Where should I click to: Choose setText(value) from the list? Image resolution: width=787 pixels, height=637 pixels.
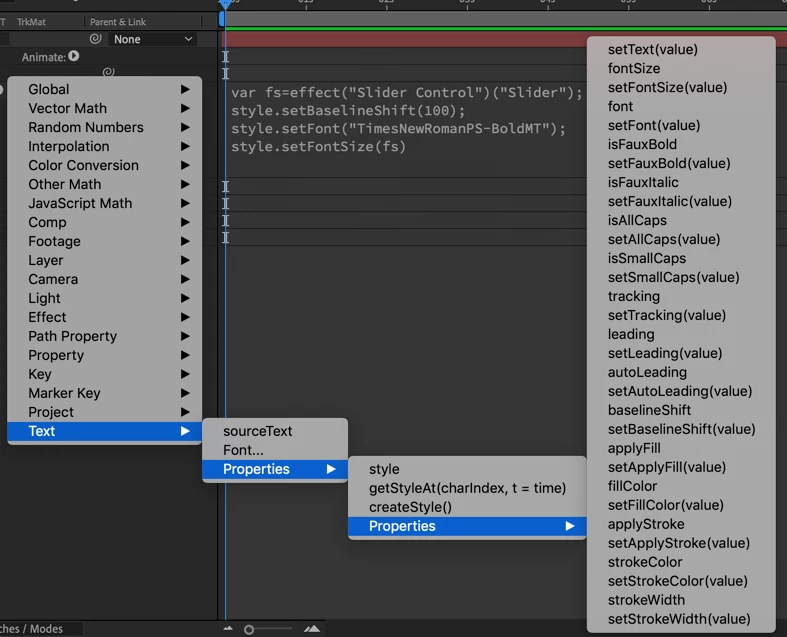click(x=681, y=50)
